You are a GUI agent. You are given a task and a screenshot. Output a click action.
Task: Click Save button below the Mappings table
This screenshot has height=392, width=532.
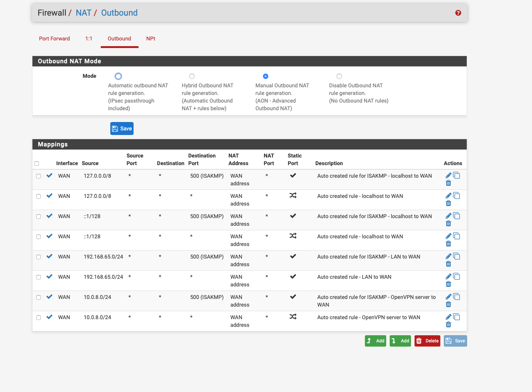pyautogui.click(x=455, y=341)
